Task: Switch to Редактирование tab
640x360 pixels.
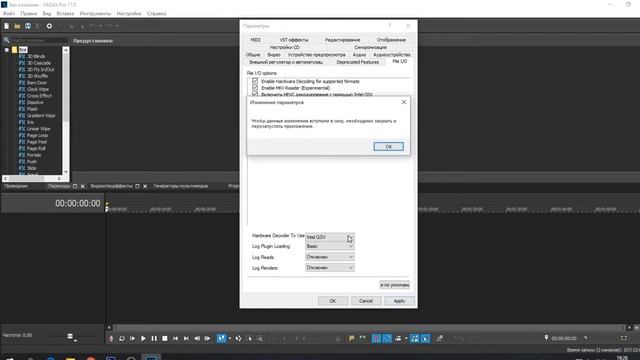Action: [342, 40]
